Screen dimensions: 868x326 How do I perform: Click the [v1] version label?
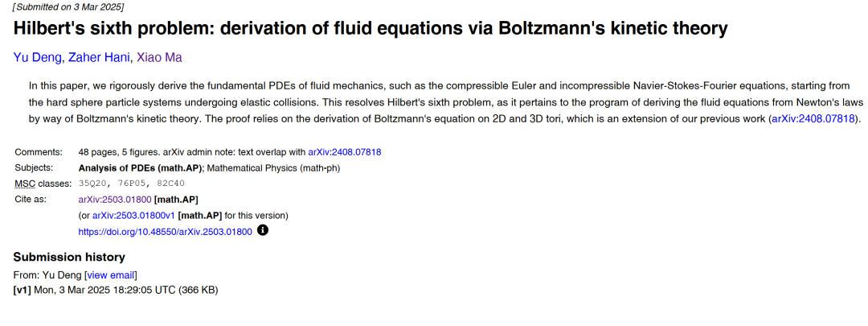tap(22, 289)
